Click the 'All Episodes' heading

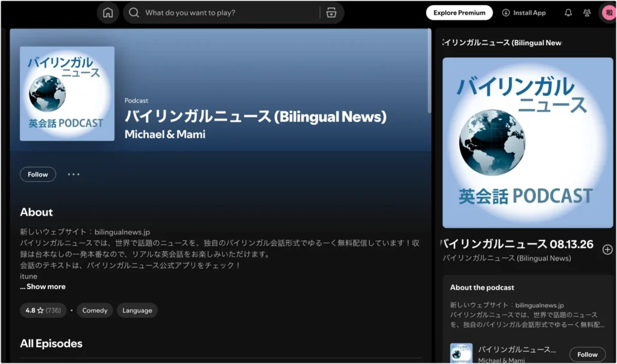coord(51,344)
